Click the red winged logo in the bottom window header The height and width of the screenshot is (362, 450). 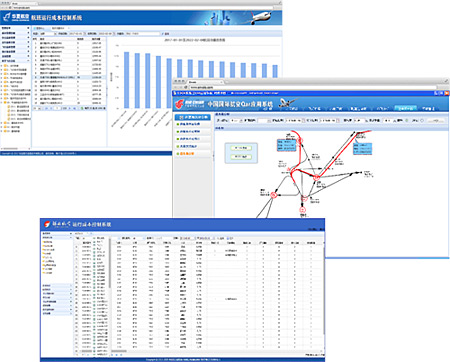point(47,225)
